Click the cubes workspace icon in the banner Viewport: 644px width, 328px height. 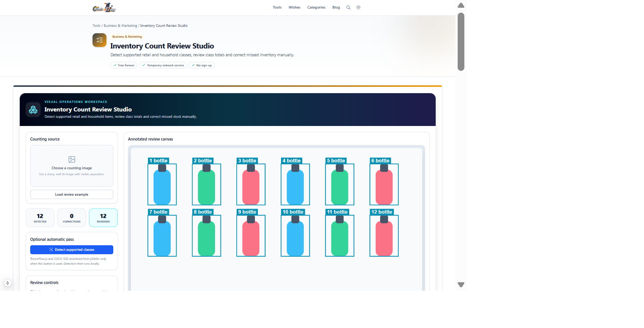coord(33,110)
